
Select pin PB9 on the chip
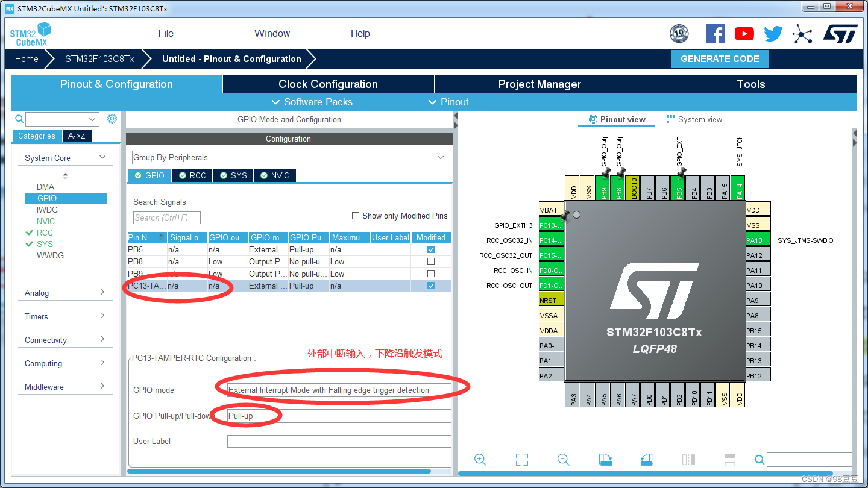click(x=603, y=189)
